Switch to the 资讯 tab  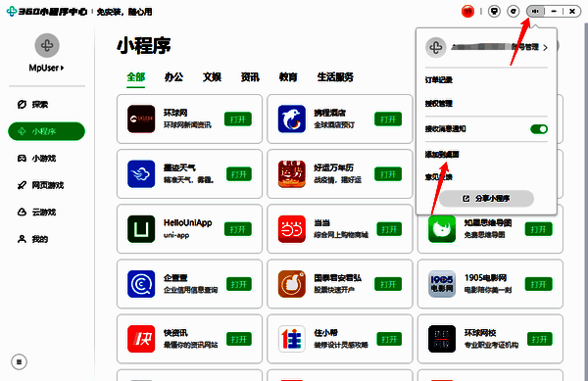point(251,77)
